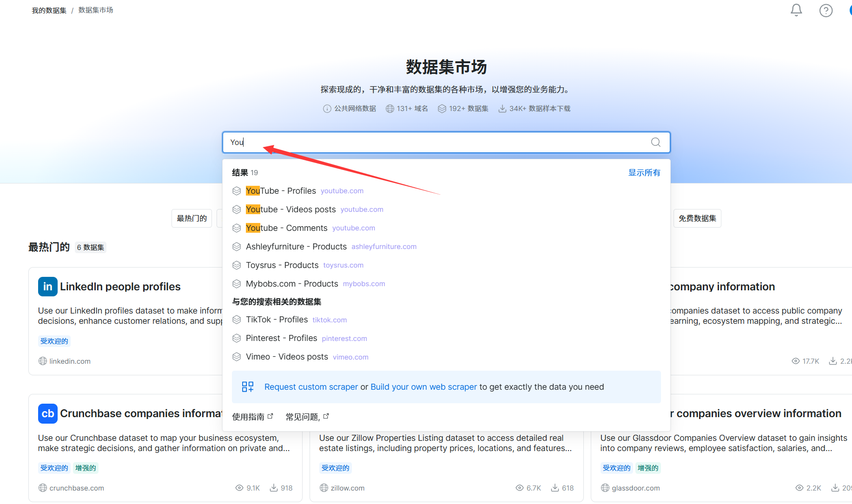This screenshot has height=504, width=852.
Task: Click the 受欢迎的 tag on LinkedIn card
Action: [x=54, y=341]
